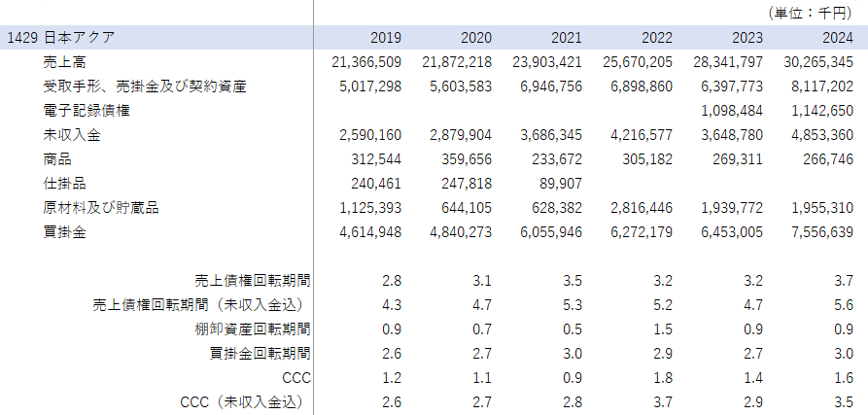Click the 買掛金回転期間 label
868x415 pixels.
point(260,354)
